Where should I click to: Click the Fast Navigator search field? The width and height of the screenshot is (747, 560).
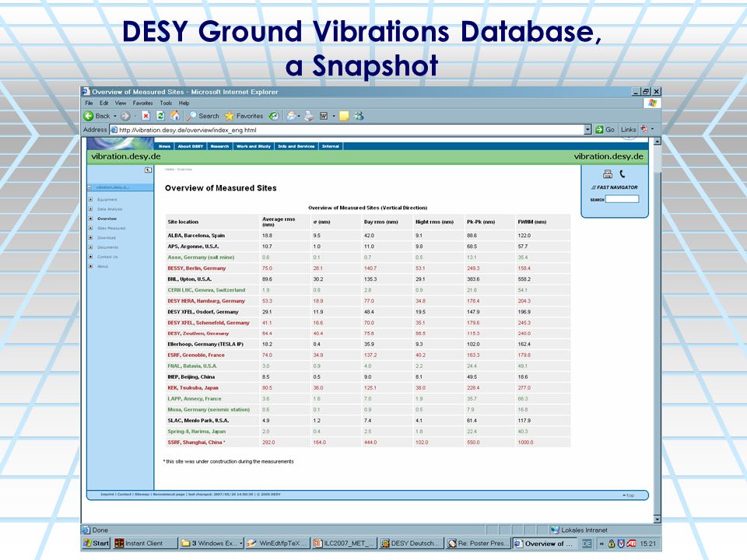(x=622, y=199)
